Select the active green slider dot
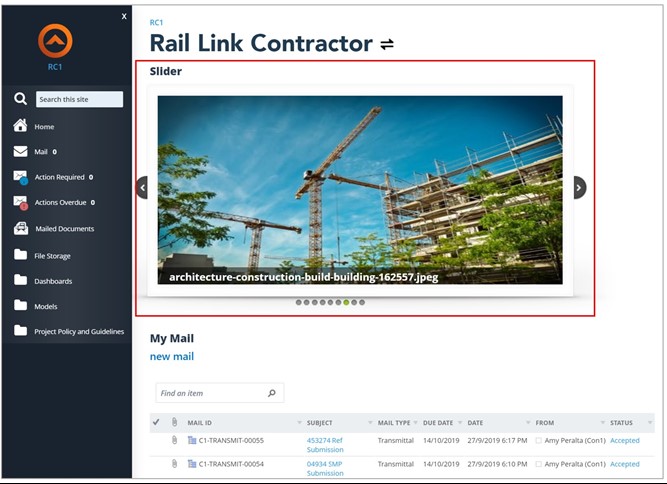The image size is (667, 484). tap(346, 302)
